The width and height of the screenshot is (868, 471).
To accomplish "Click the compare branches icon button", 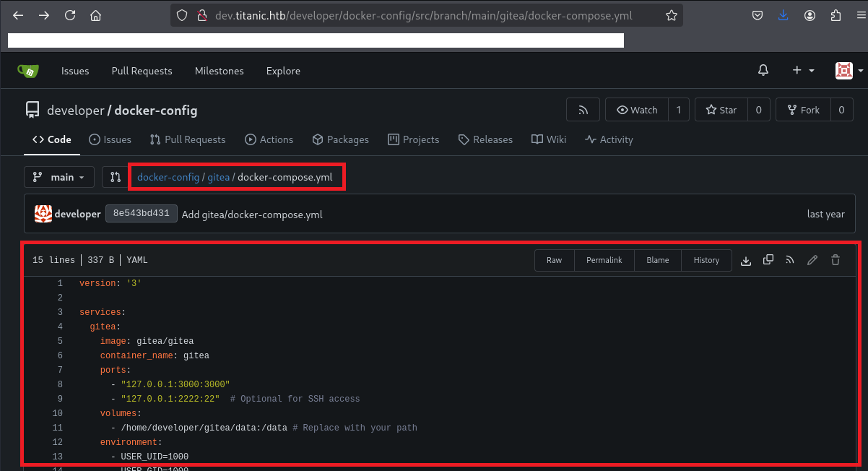I will pos(115,177).
